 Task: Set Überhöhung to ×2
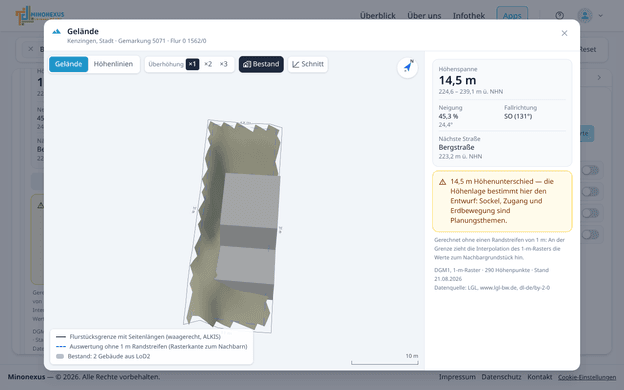[x=208, y=64]
